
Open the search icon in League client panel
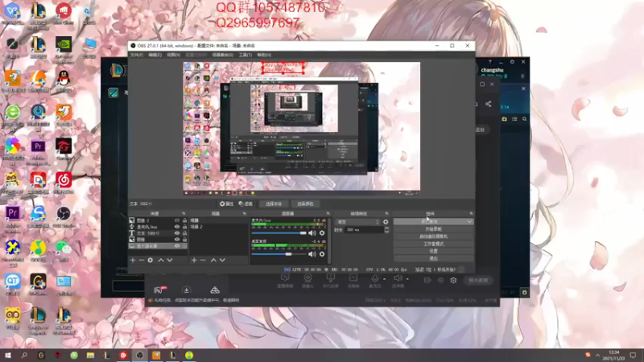[525, 119]
